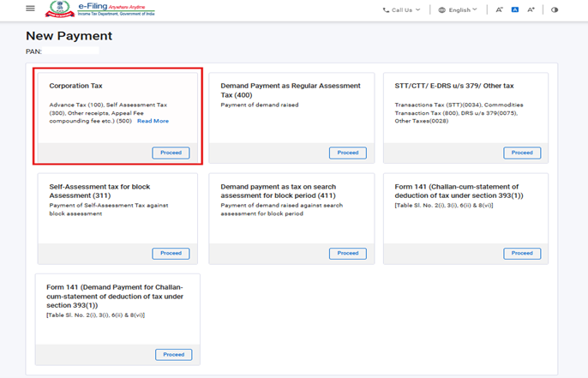This screenshot has width=588, height=378.
Task: Proceed with Form 141 Demand Payment
Action: 173,354
